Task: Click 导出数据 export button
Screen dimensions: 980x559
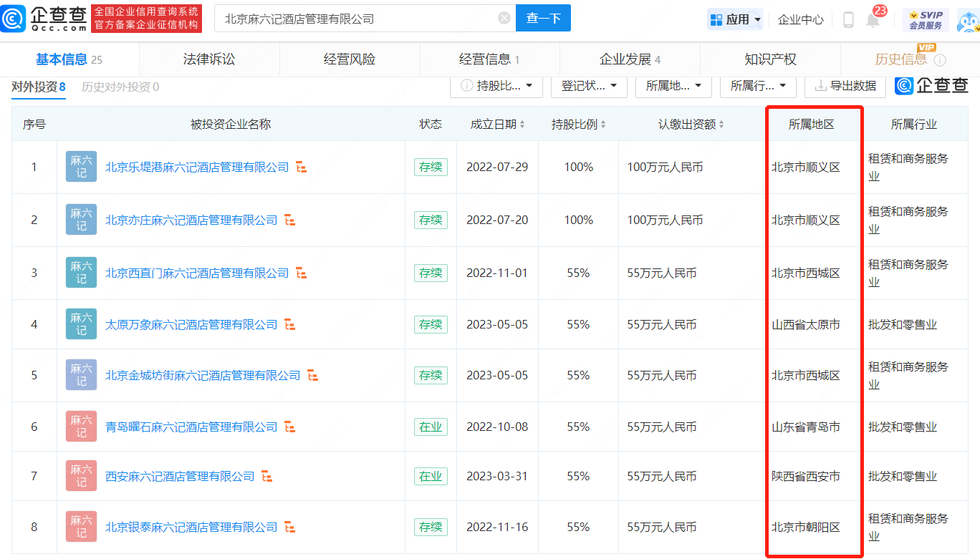Action: click(x=845, y=86)
